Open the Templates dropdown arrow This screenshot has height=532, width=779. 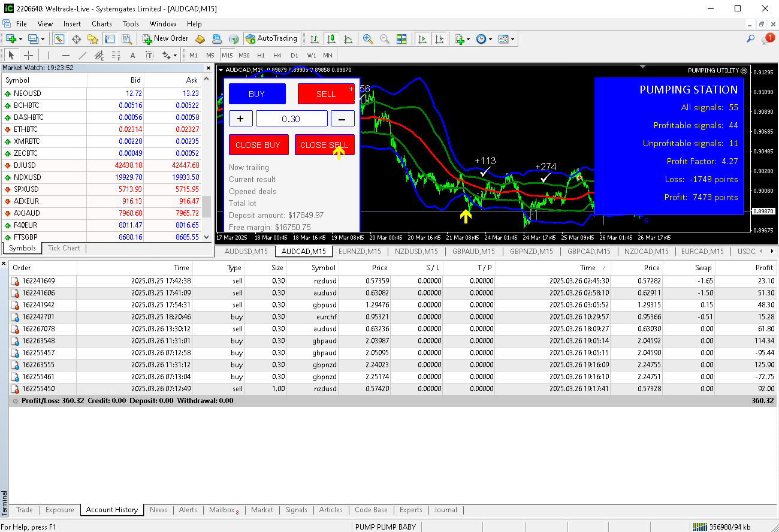[513, 39]
